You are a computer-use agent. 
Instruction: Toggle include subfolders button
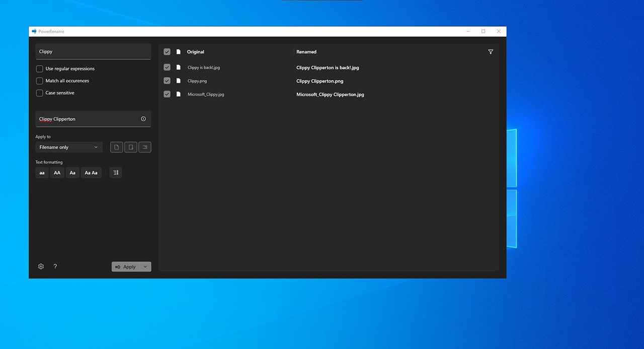click(x=145, y=147)
